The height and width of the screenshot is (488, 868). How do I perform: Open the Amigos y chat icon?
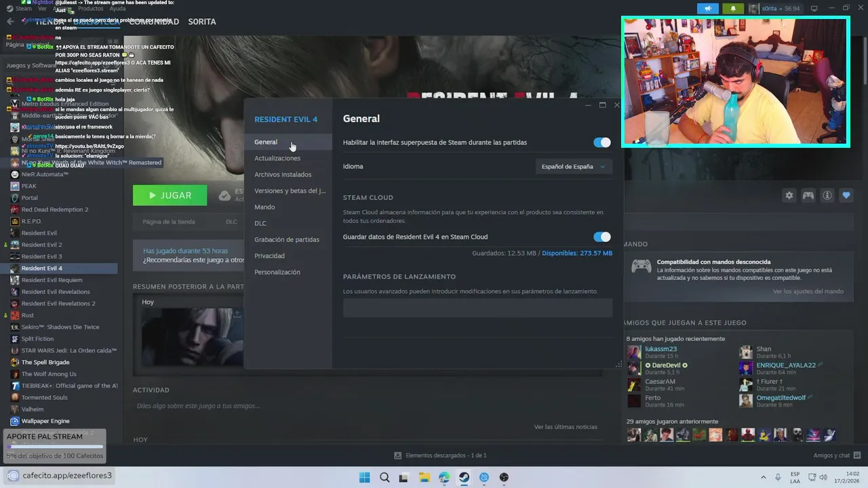tap(857, 455)
